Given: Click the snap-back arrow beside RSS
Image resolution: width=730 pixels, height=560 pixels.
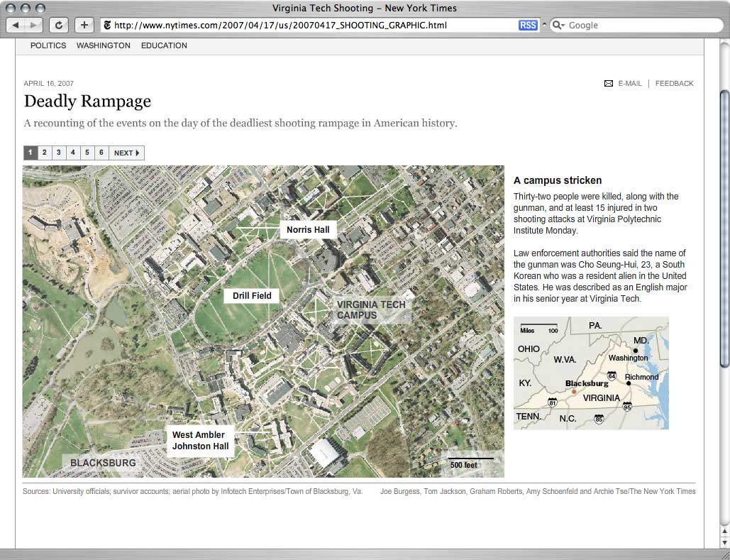Looking at the screenshot, I should click(543, 25).
